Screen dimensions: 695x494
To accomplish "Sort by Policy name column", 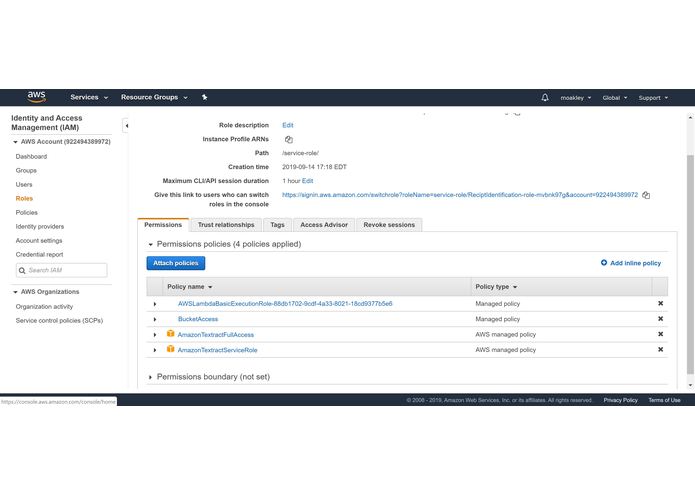I will (190, 287).
